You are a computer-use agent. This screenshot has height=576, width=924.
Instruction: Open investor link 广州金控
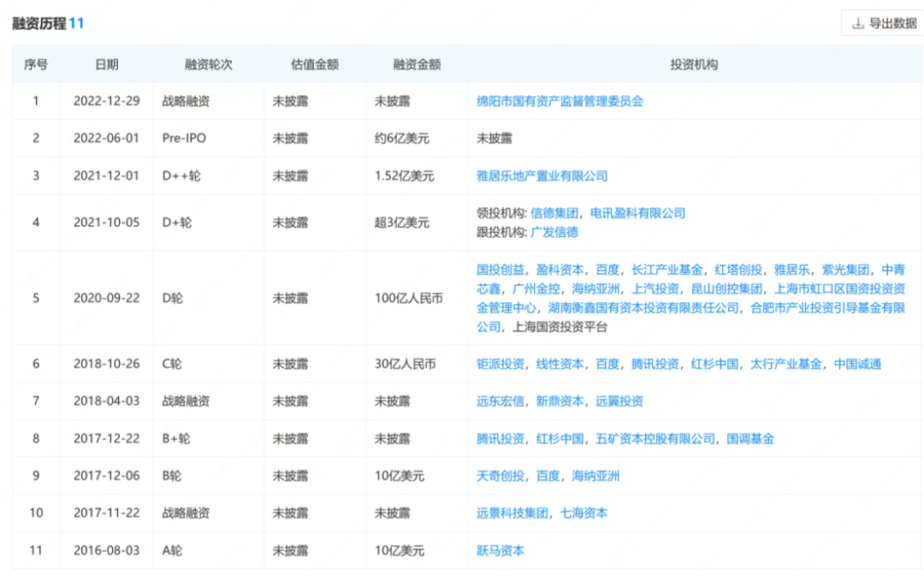pyautogui.click(x=536, y=289)
